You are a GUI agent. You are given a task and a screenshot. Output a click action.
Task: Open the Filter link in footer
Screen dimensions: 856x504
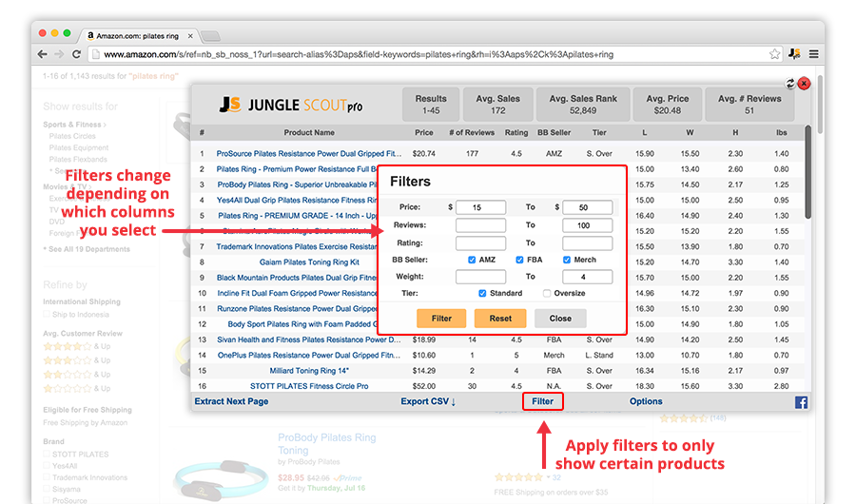[x=543, y=401]
